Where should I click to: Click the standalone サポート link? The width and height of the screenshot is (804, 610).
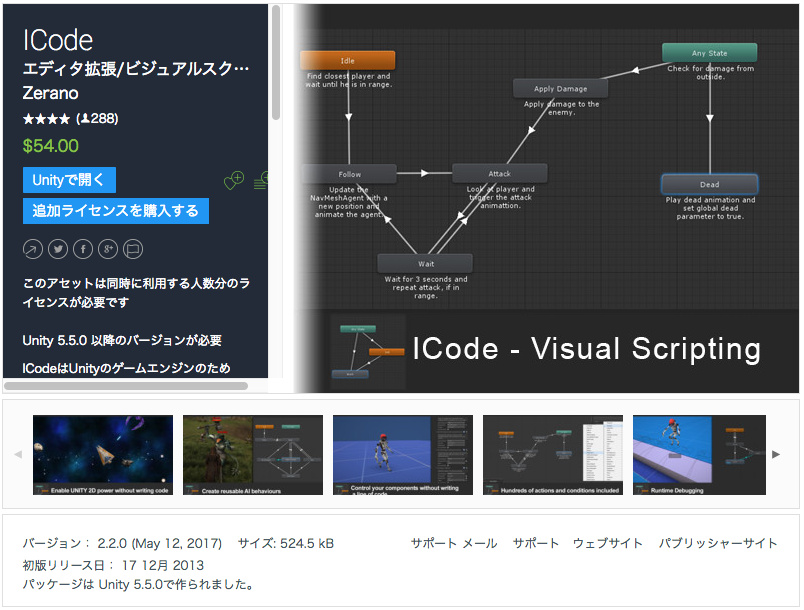(536, 543)
